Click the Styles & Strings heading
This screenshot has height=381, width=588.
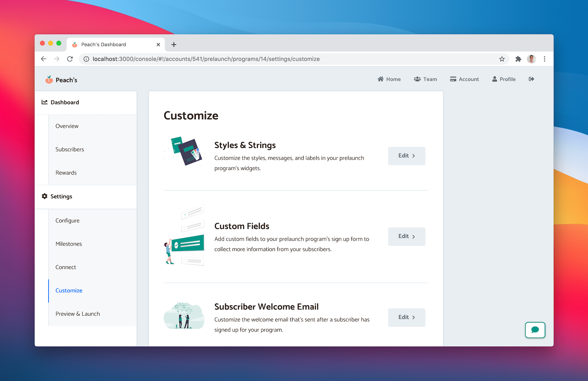(245, 145)
